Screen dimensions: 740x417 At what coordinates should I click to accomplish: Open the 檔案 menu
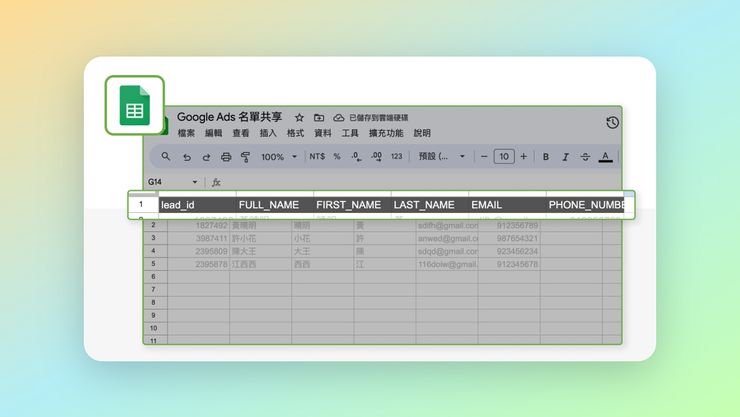186,133
